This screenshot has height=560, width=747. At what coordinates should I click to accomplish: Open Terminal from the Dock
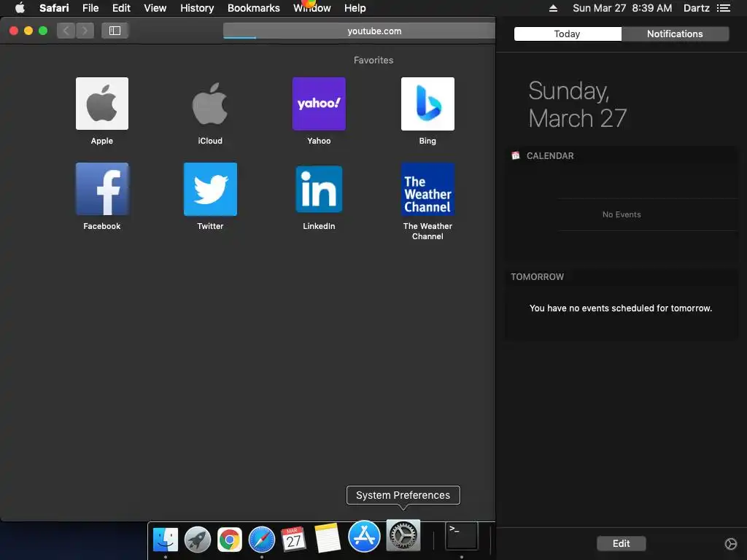coord(462,536)
